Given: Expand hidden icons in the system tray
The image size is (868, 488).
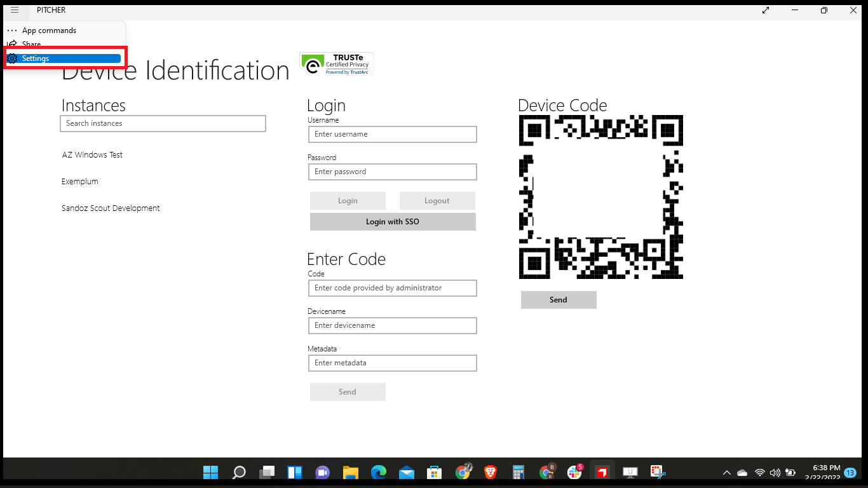Looking at the screenshot, I should click(x=726, y=472).
